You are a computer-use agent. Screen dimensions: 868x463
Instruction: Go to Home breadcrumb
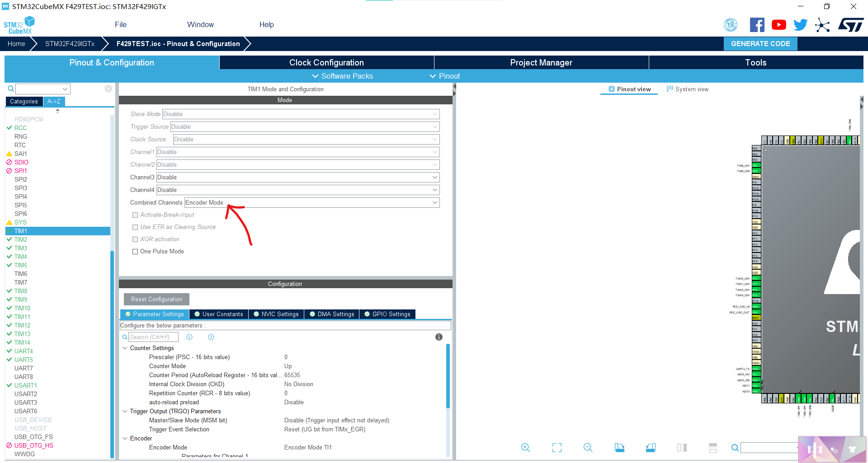[16, 44]
